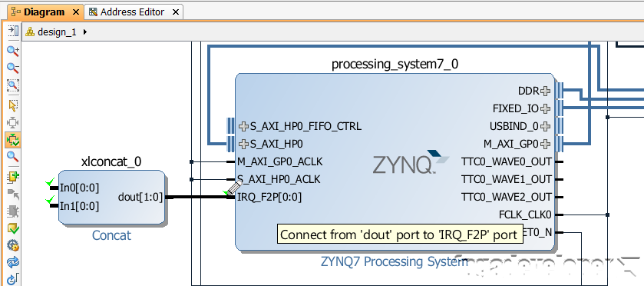This screenshot has width=644, height=286.
Task: Click the Search magnifier icon
Action: [x=13, y=157]
